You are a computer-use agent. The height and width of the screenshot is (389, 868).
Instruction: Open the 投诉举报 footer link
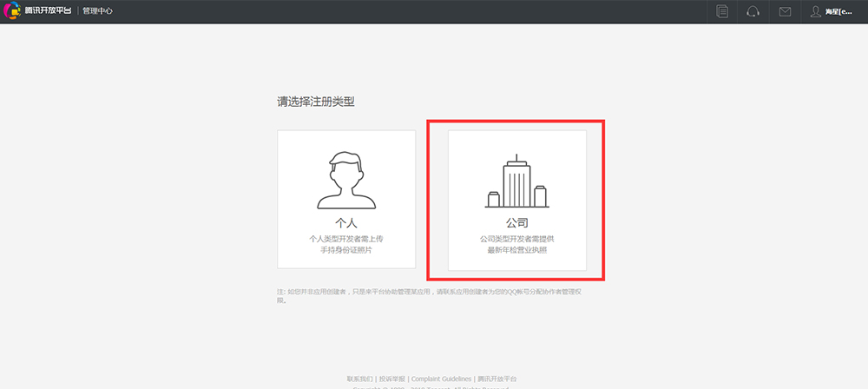click(391, 379)
